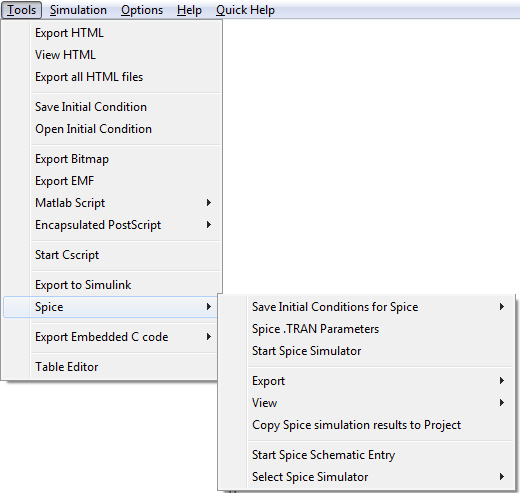This screenshot has width=520, height=493.
Task: Expand Export Embedded C code submenu
Action: 111,337
